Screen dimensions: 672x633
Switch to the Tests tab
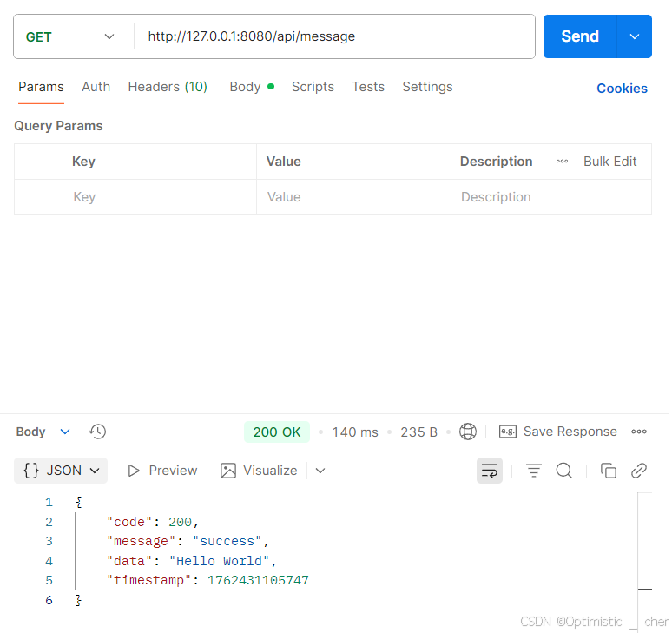[x=368, y=87]
